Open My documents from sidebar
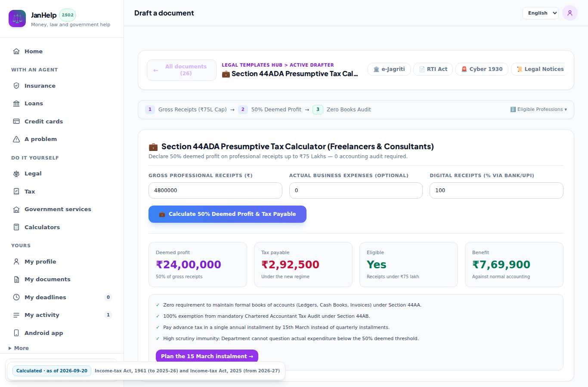The image size is (588, 387). (x=62, y=279)
